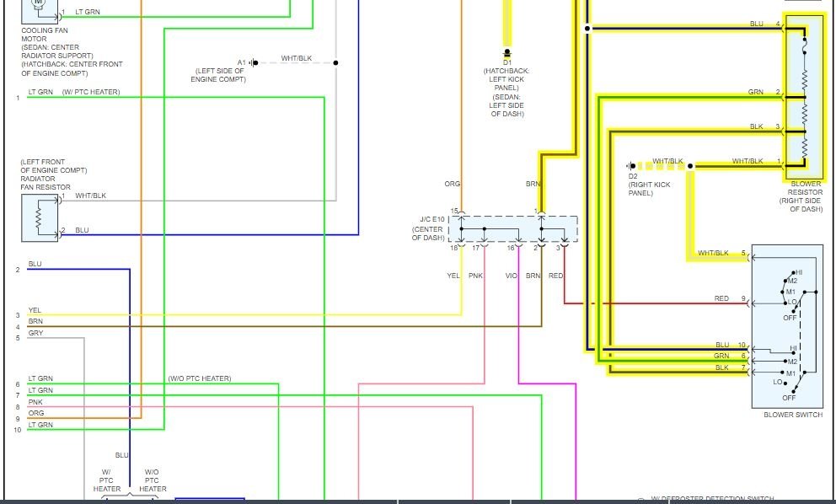Click BLU pin 10 label at blower switch
This screenshot has width=836, height=504.
(722, 345)
